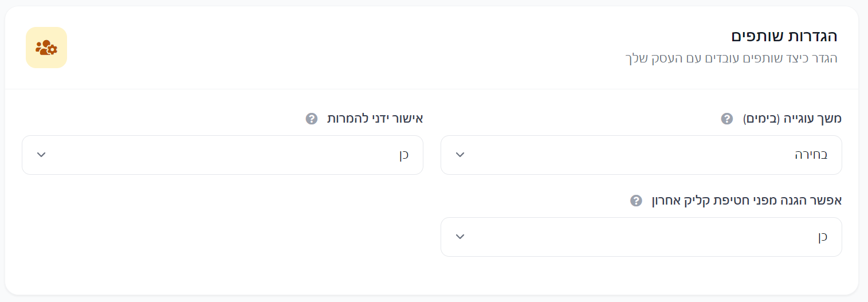Open the אישור ידני להמרות dropdown

(222, 155)
